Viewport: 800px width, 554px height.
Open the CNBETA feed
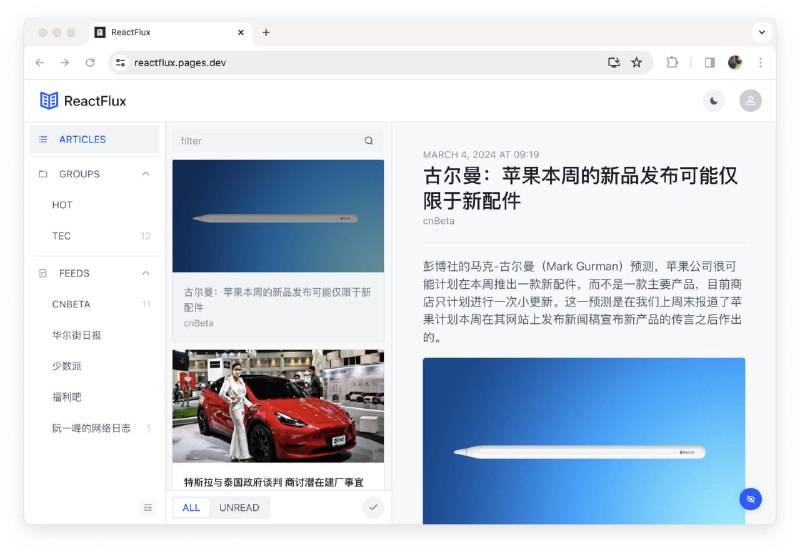point(71,304)
